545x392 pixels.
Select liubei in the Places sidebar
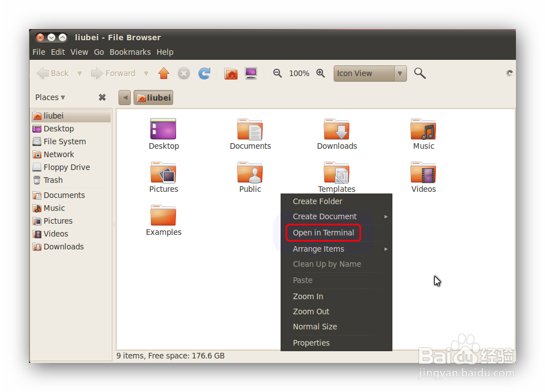pyautogui.click(x=71, y=116)
